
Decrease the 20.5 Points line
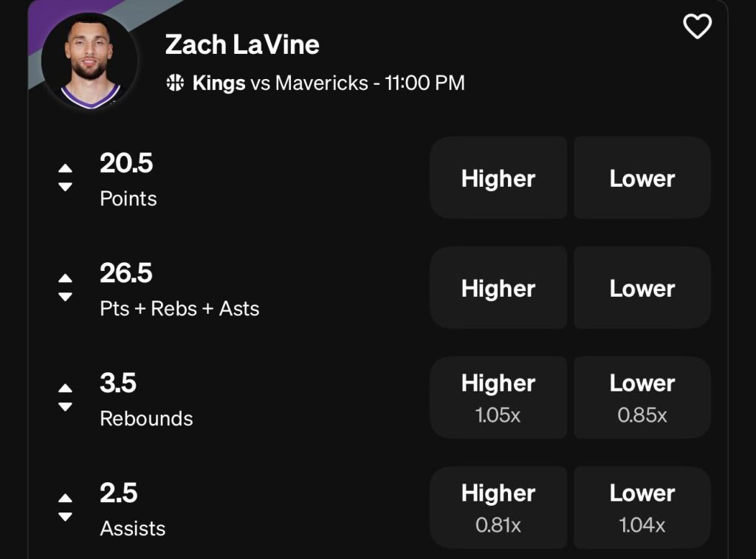[x=66, y=187]
